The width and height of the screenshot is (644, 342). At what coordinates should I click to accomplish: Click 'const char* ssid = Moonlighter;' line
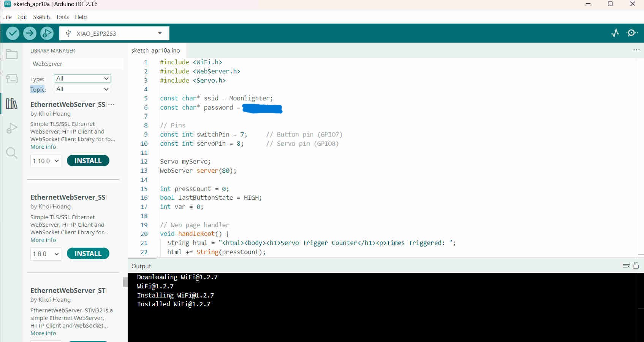pos(217,99)
